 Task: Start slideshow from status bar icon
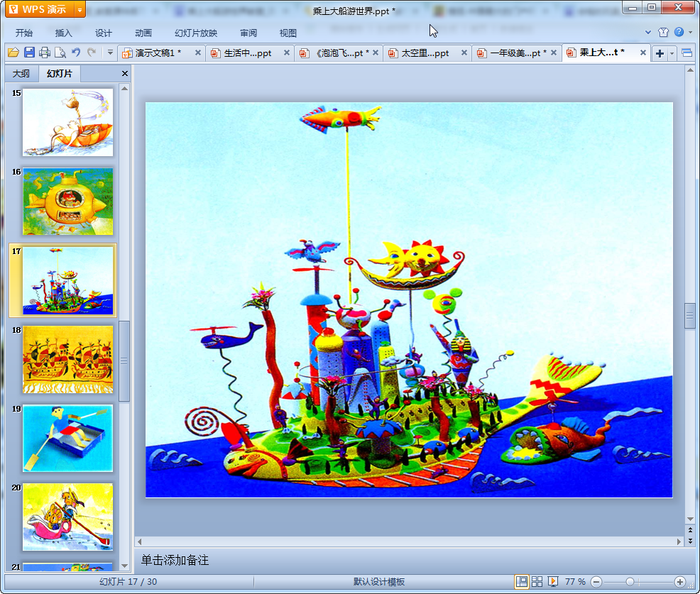point(552,581)
